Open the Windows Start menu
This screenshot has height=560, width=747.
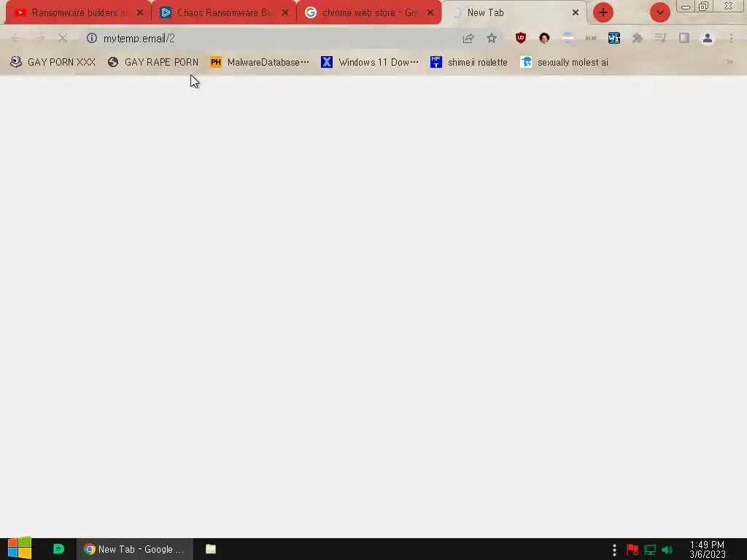coord(20,548)
